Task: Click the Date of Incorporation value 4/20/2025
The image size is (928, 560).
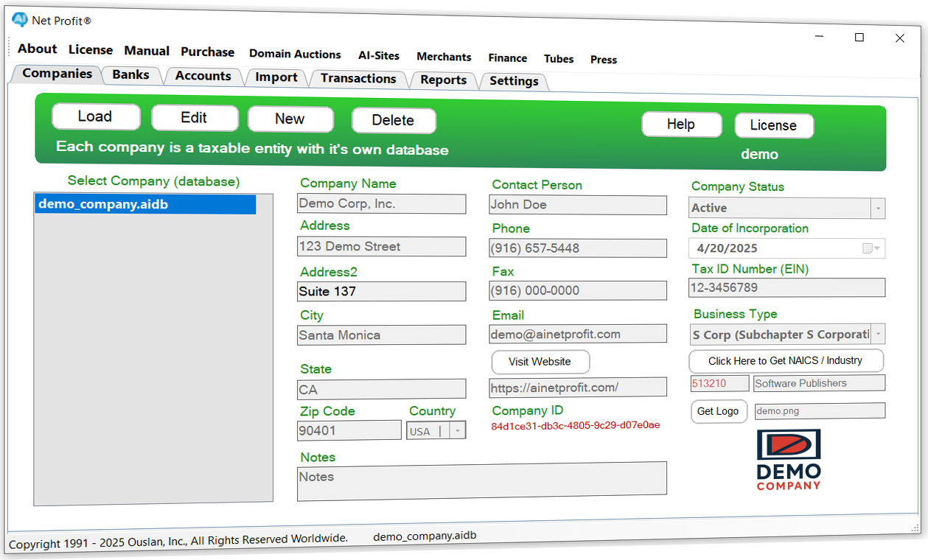Action: click(728, 248)
